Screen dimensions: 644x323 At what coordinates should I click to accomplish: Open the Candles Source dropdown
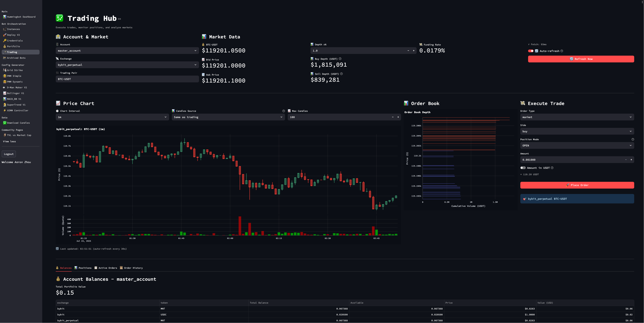coord(228,117)
